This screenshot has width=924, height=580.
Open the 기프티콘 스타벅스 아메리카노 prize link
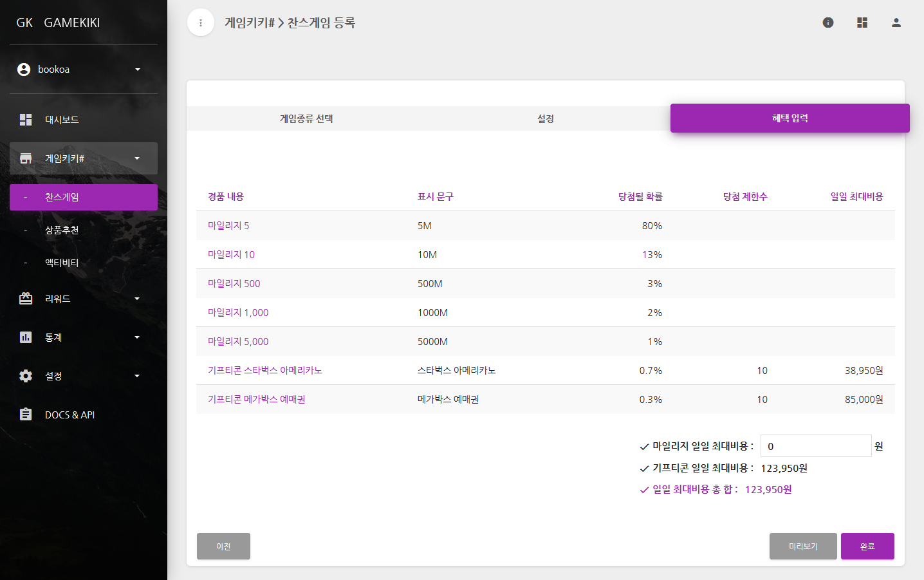click(264, 370)
